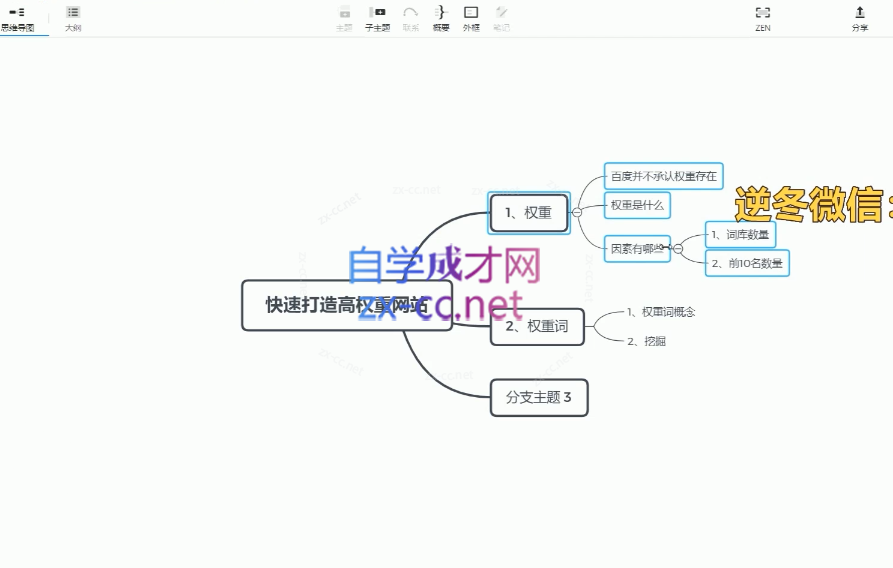Image resolution: width=893 pixels, height=568 pixels.
Task: Select the 分支主题 3 node
Action: pyautogui.click(x=539, y=397)
